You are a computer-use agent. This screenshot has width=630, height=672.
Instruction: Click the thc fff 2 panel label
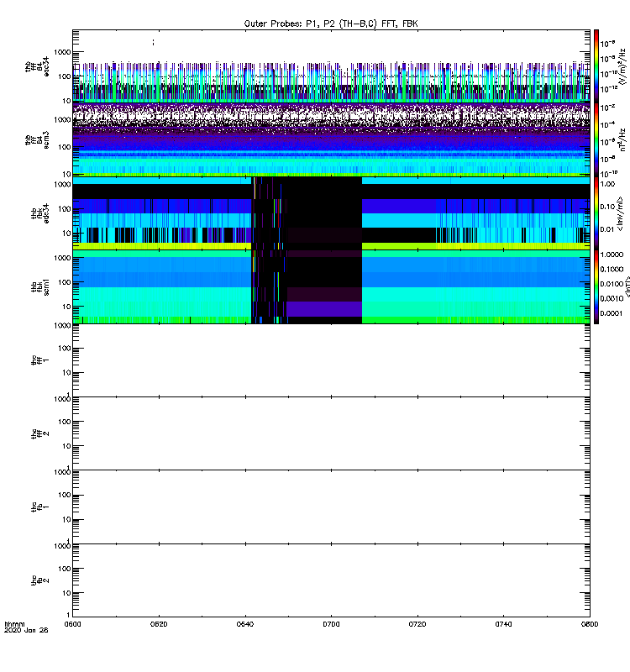(x=40, y=433)
